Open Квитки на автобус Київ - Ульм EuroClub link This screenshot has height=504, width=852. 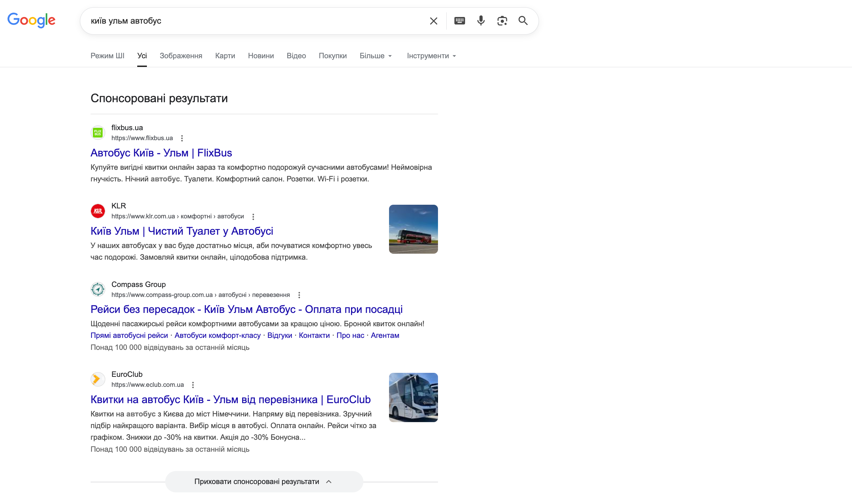230,399
